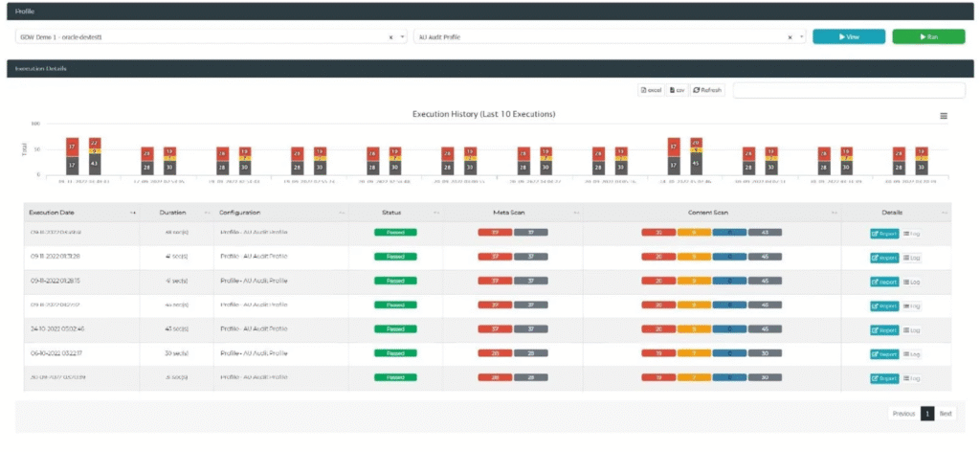980x452 pixels.
Task: View Log for 06-10-2022 03:22:17 execution
Action: tap(911, 354)
